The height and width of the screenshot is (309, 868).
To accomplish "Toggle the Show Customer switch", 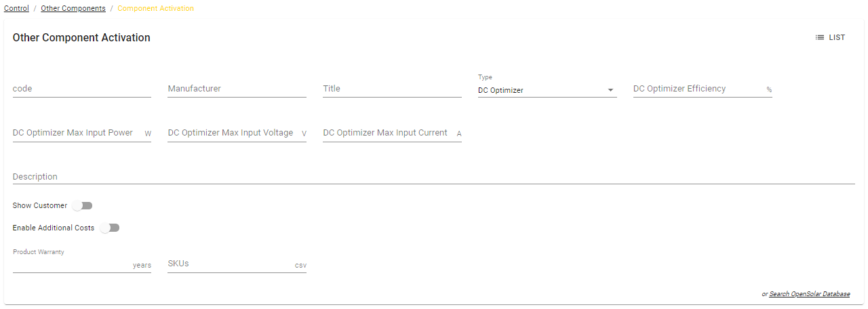I will click(83, 205).
